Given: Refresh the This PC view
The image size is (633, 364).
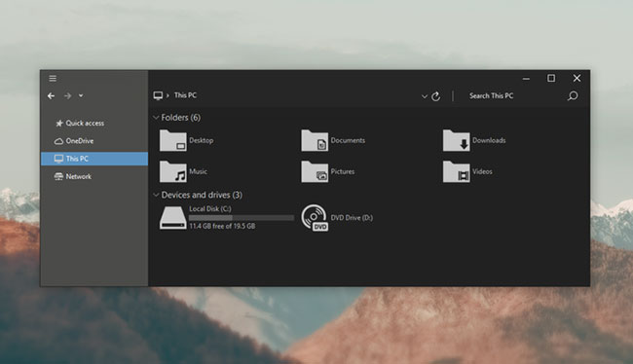Looking at the screenshot, I should (x=435, y=96).
